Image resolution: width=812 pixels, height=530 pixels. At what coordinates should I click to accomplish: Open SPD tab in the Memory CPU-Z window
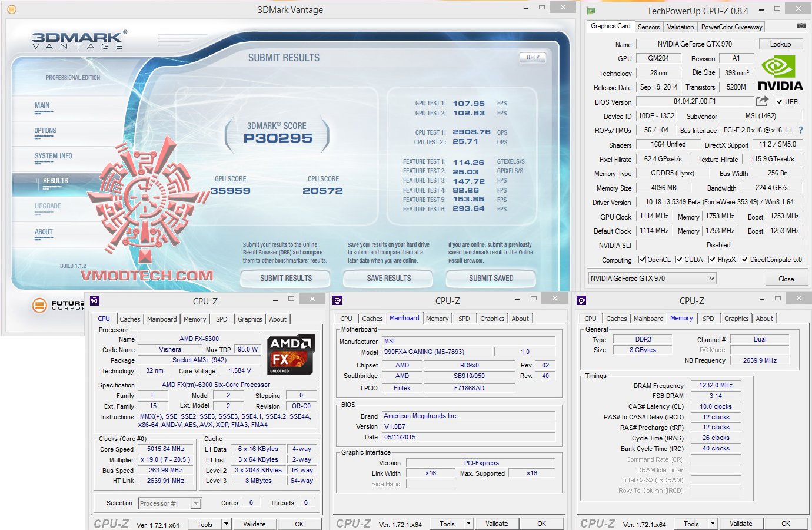(x=708, y=319)
